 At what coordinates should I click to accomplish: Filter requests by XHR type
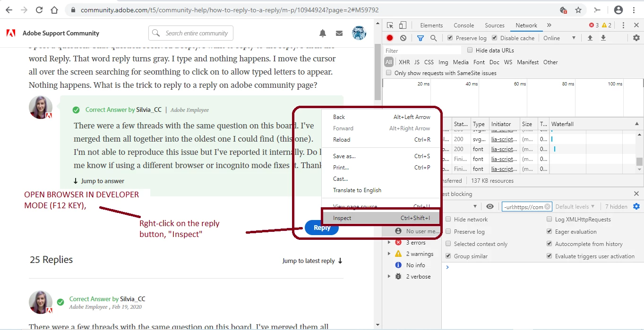tap(404, 62)
